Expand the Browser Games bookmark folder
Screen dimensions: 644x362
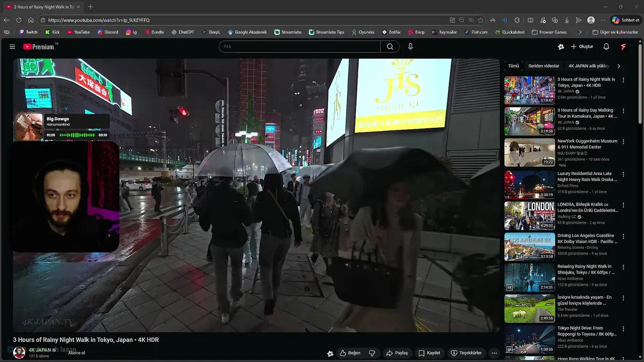(549, 32)
